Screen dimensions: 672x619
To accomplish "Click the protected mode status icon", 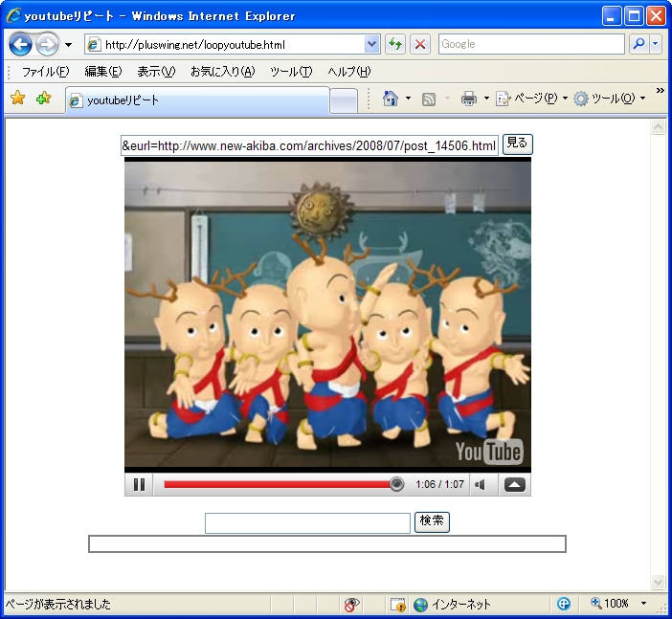I will [564, 604].
